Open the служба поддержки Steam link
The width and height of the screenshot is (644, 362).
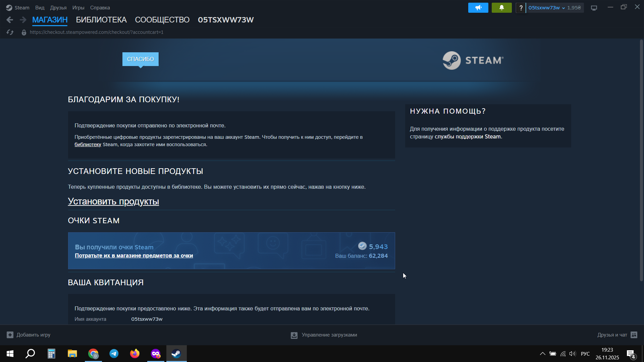pyautogui.click(x=468, y=137)
